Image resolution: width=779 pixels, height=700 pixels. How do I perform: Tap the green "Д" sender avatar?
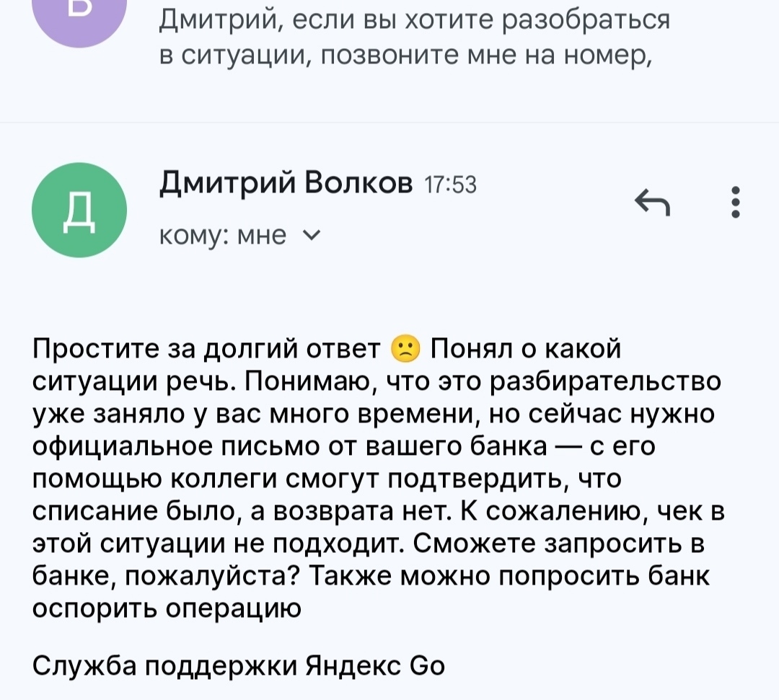tap(79, 210)
